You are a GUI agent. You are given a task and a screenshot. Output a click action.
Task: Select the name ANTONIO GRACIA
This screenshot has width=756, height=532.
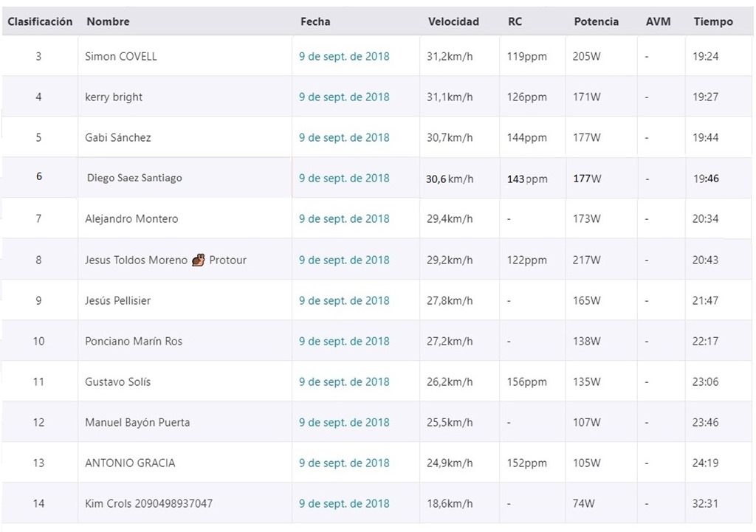click(x=130, y=463)
